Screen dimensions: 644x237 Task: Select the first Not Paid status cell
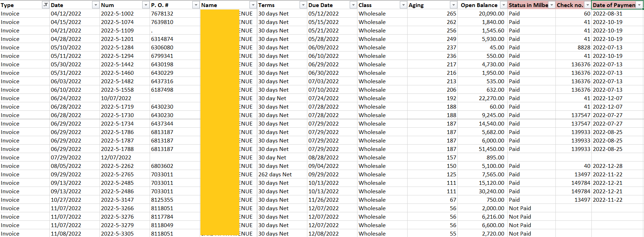click(x=520, y=208)
